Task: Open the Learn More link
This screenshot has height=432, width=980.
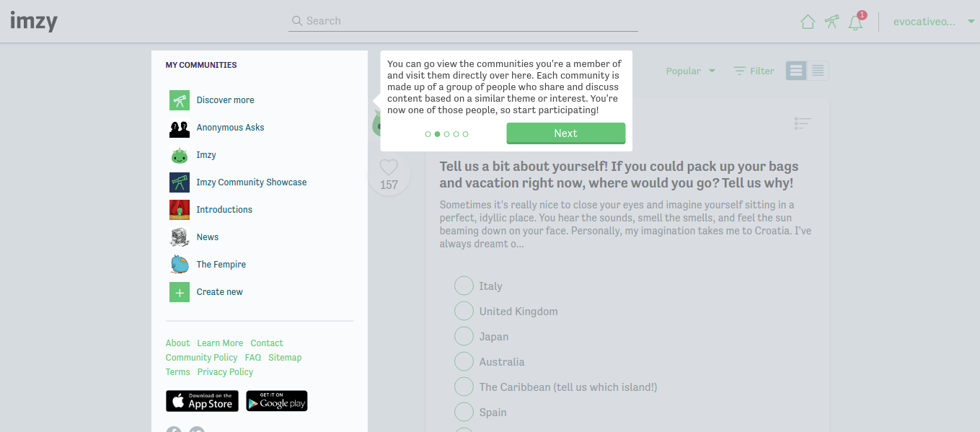Action: (x=220, y=343)
